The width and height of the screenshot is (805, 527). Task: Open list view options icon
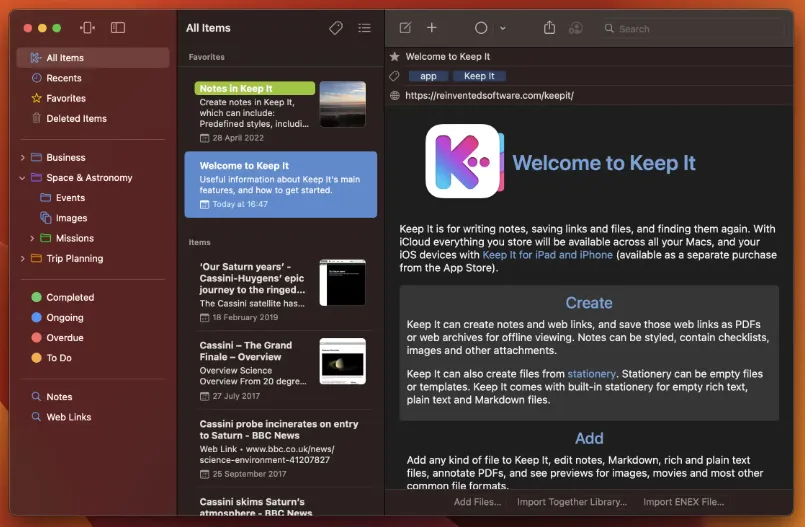365,28
